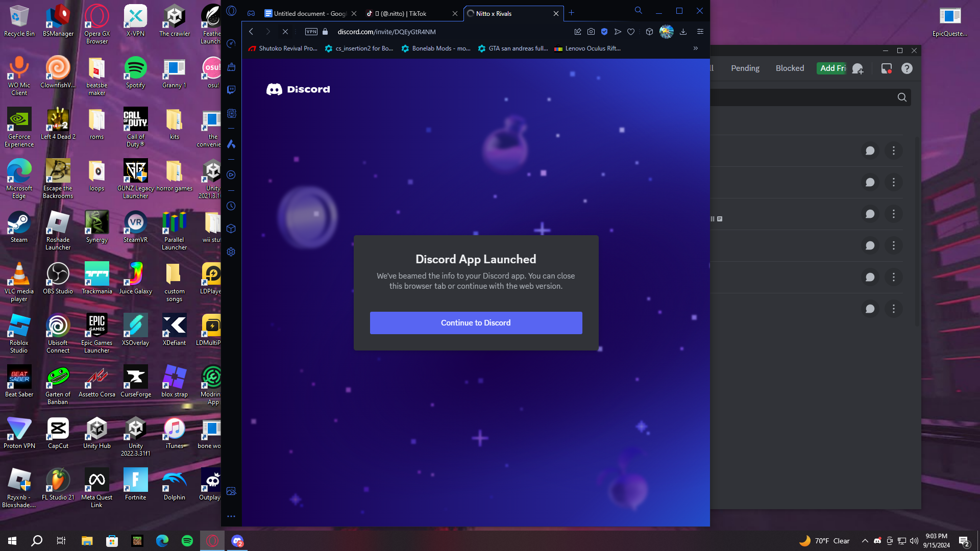Open first friend's More options menu
980x551 pixels.
(893, 151)
